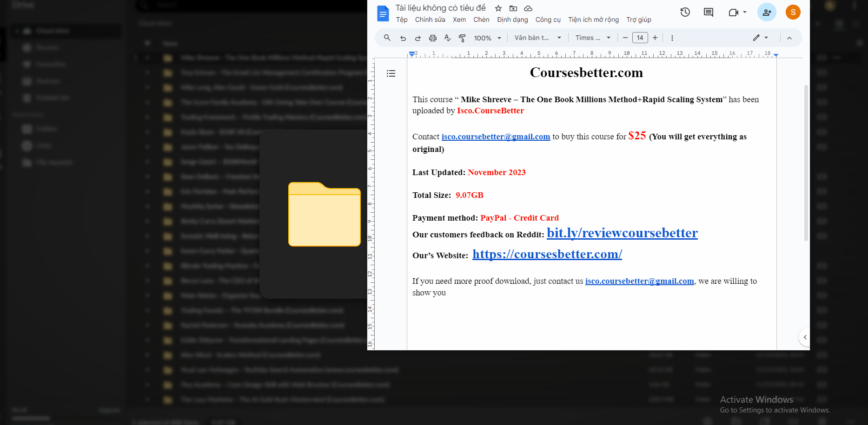Viewport: 868px width, 425px height.
Task: Open the paragraph style Văn bản dropdown
Action: pos(537,38)
